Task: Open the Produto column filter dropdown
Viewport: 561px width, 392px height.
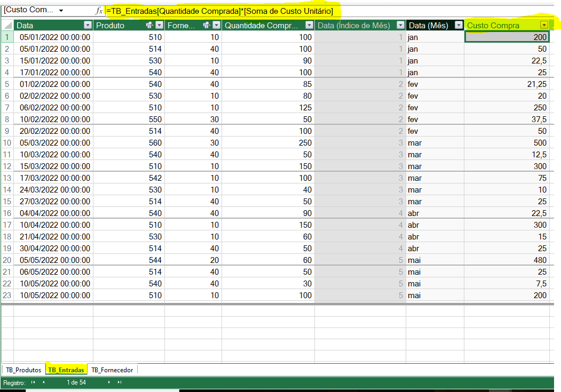Action: [159, 25]
